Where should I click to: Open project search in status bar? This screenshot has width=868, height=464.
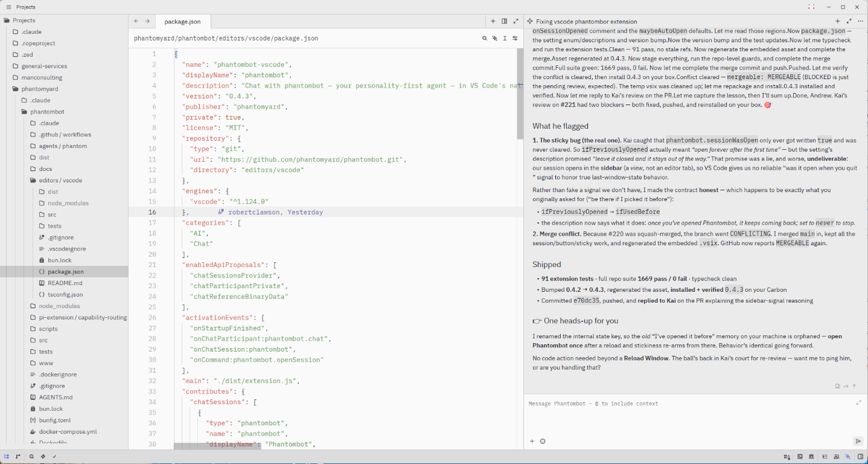click(31, 457)
